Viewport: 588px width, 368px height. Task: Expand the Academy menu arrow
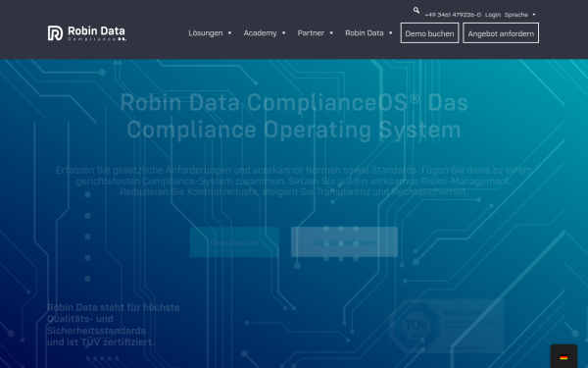(284, 33)
